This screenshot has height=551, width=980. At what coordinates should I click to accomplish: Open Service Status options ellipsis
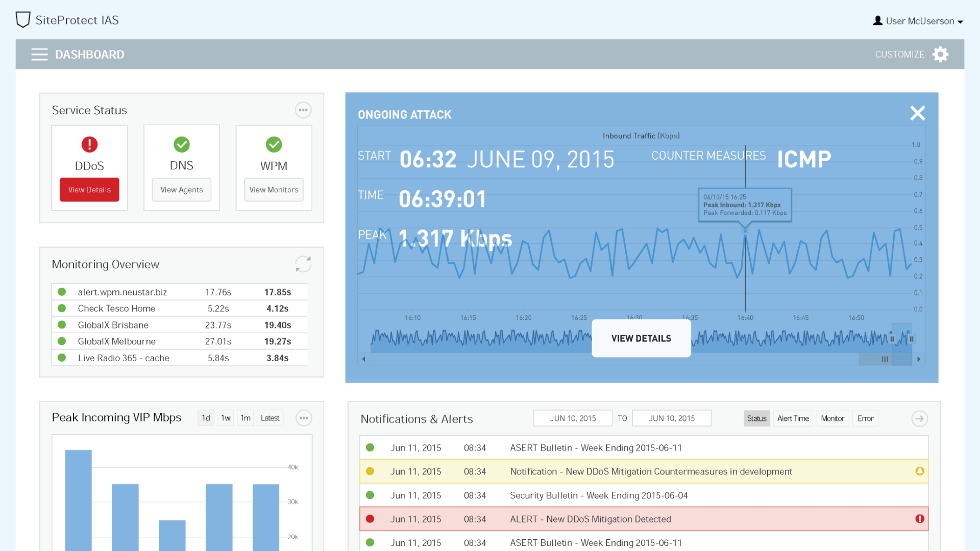[303, 110]
